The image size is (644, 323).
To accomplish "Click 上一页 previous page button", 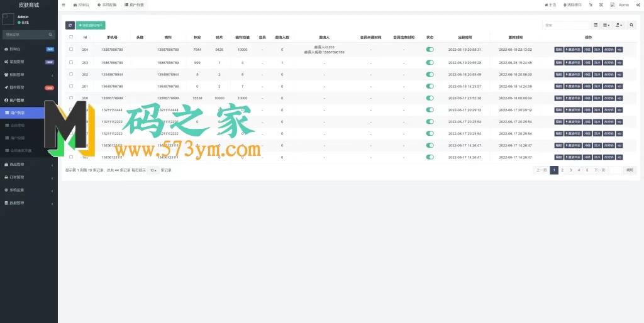I will (x=541, y=170).
